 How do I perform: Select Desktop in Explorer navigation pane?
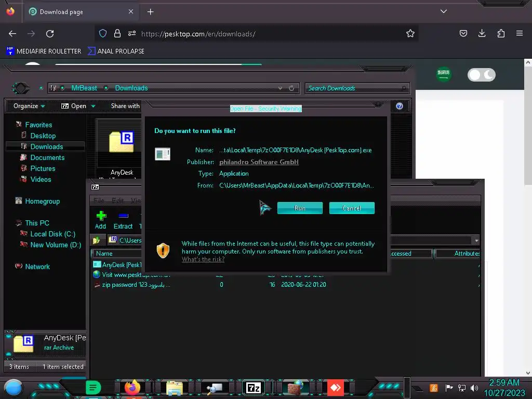43,136
